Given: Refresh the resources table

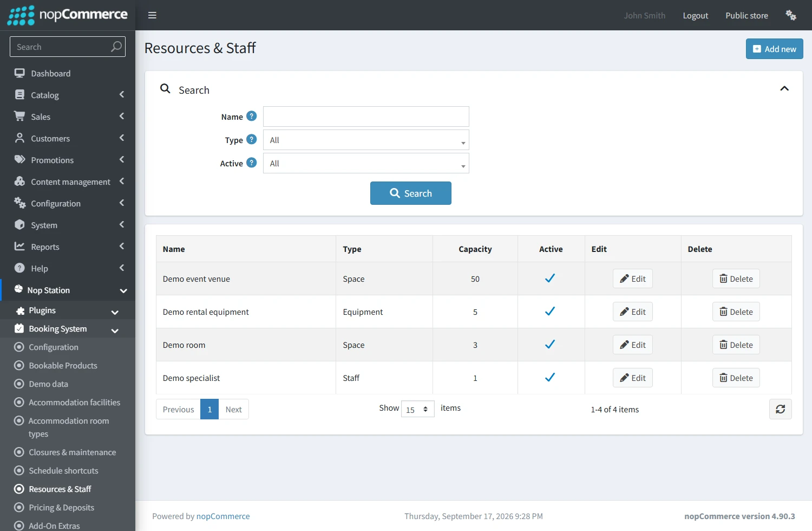Looking at the screenshot, I should pos(780,409).
